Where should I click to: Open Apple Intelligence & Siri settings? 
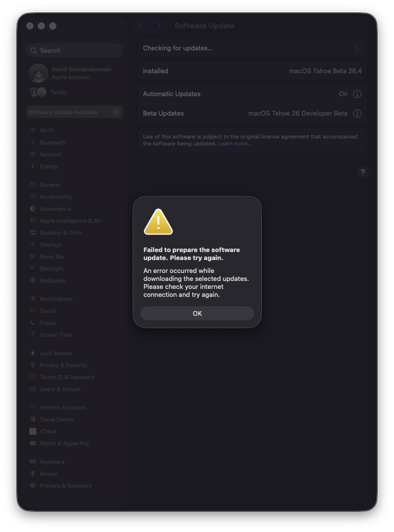pos(70,221)
